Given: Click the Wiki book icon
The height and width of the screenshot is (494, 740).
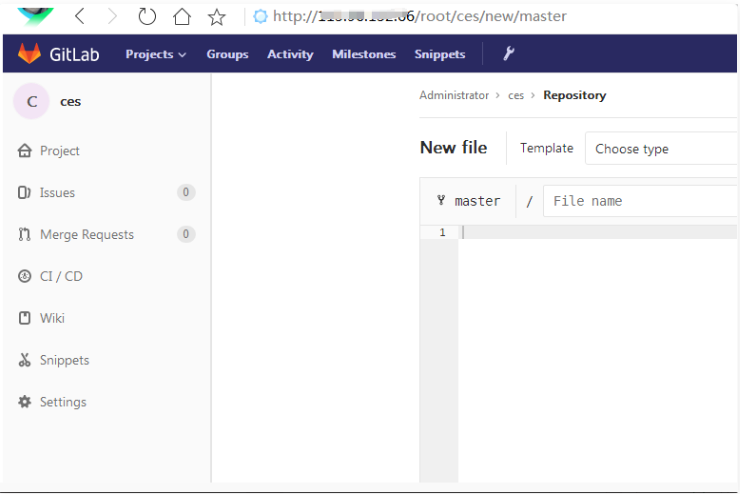Looking at the screenshot, I should click(25, 318).
